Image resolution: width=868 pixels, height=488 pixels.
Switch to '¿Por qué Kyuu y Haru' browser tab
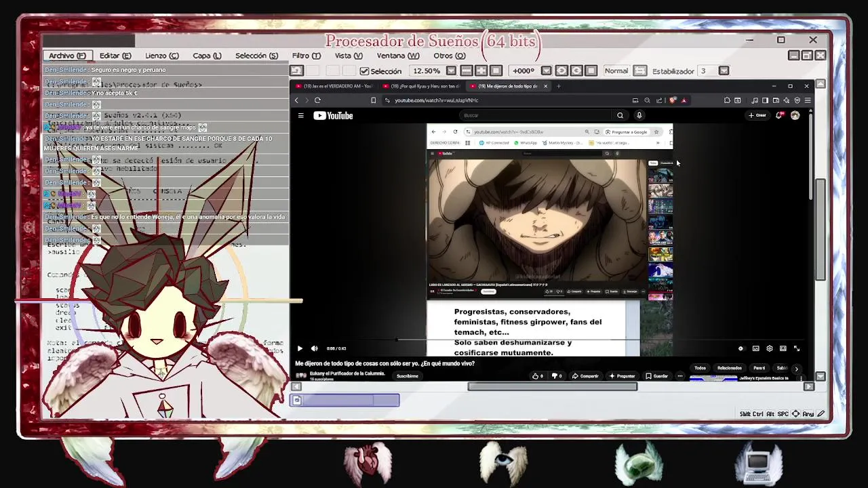tap(420, 86)
